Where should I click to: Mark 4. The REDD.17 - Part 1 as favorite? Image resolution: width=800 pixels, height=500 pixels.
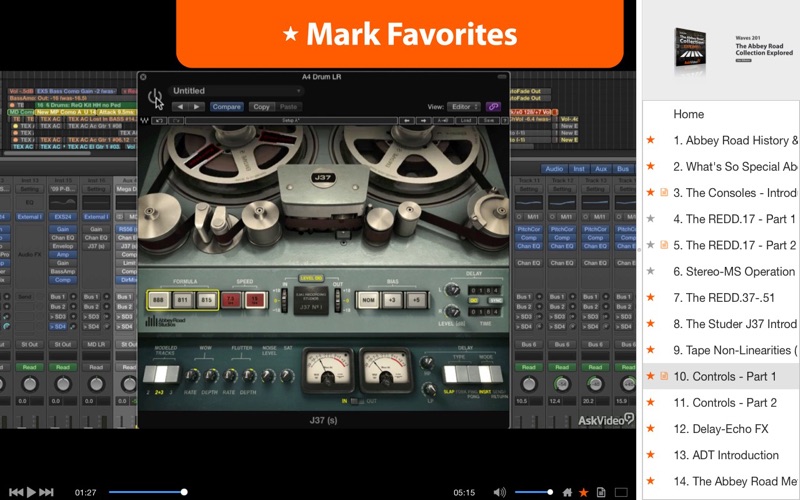651,218
